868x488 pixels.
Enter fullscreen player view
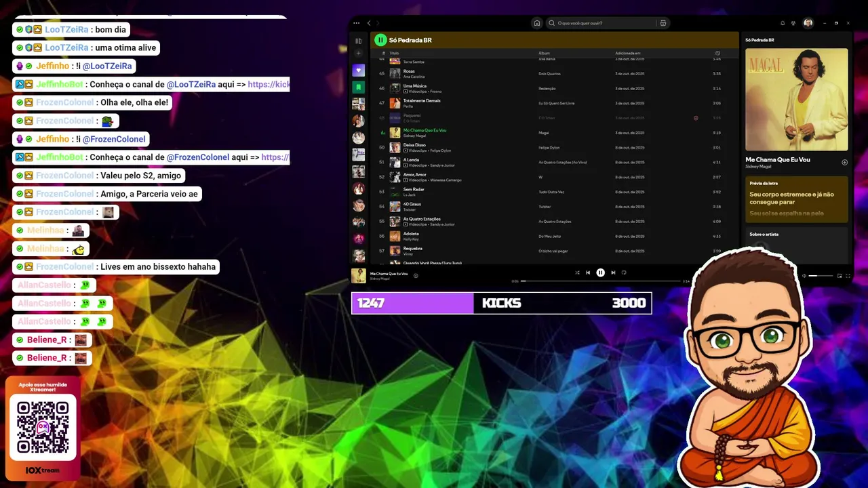[x=848, y=276]
